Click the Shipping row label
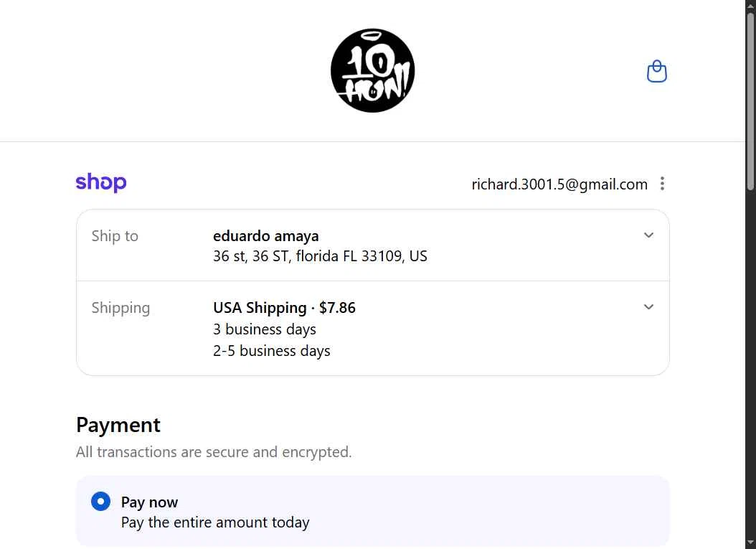Image resolution: width=756 pixels, height=549 pixels. tap(121, 308)
